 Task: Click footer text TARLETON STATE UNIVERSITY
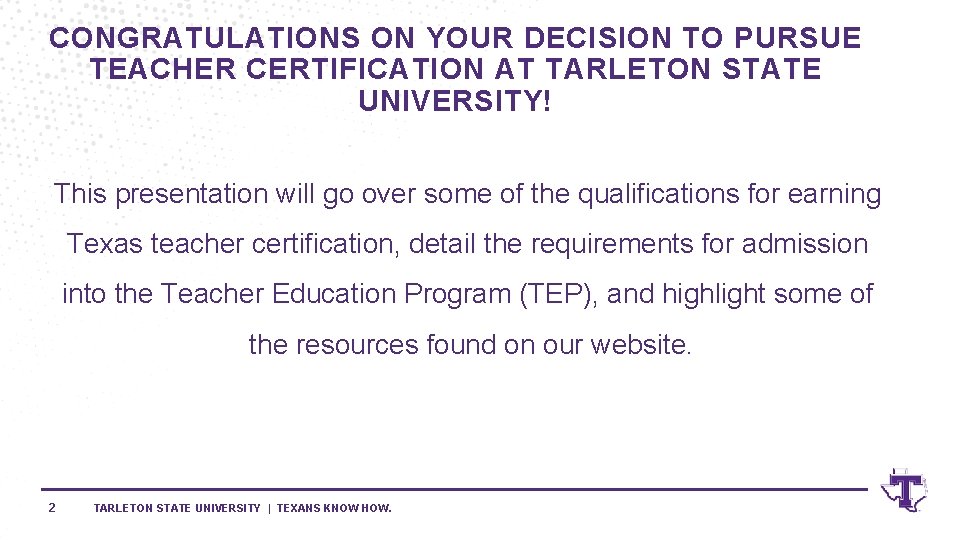(176, 508)
